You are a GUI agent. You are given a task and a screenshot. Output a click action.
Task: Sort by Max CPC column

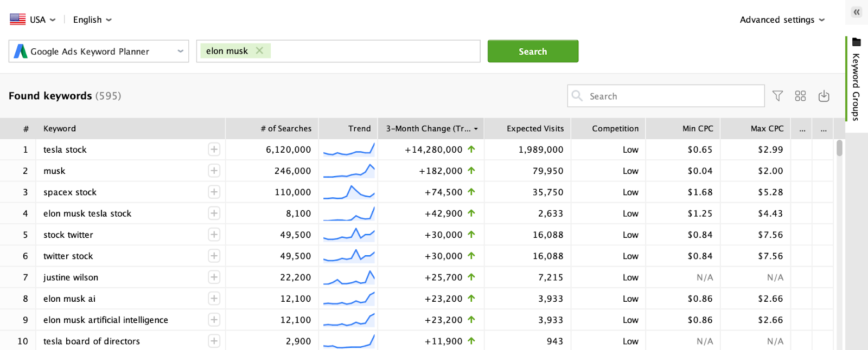tap(756, 128)
